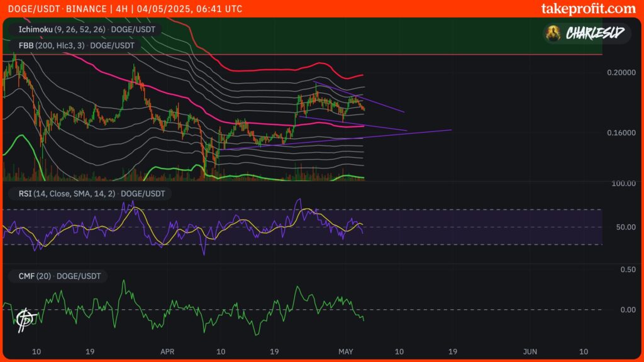Click the CHARLESCD username badge text
This screenshot has width=644, height=362.
click(x=594, y=33)
